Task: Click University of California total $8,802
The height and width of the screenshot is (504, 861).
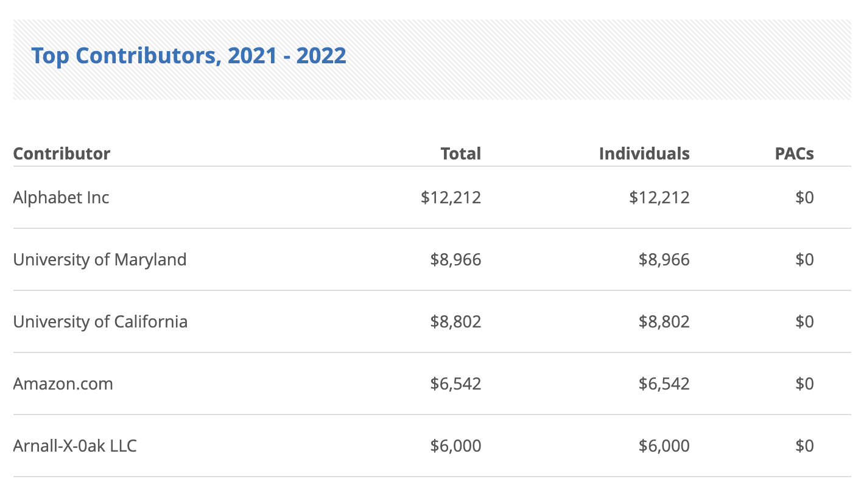Action: click(x=455, y=321)
